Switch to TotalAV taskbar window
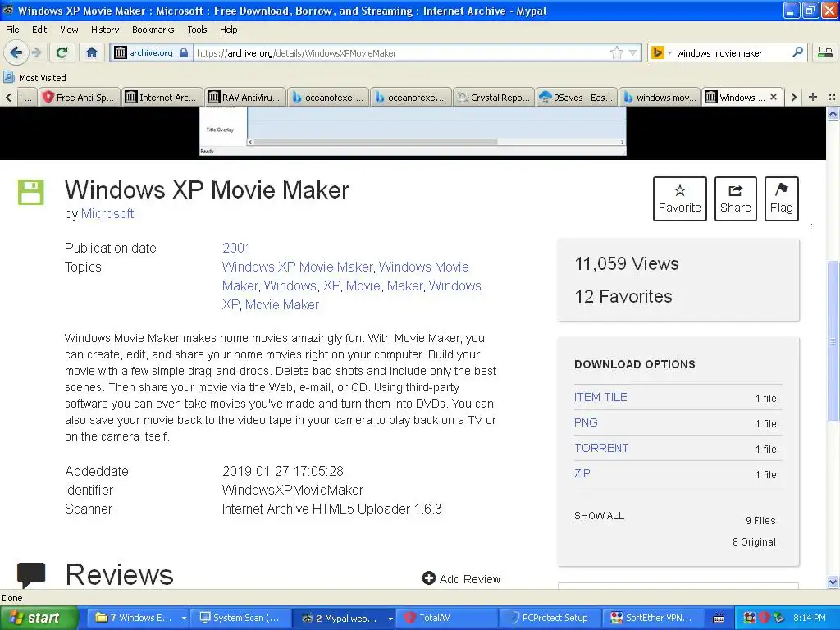 [448, 618]
